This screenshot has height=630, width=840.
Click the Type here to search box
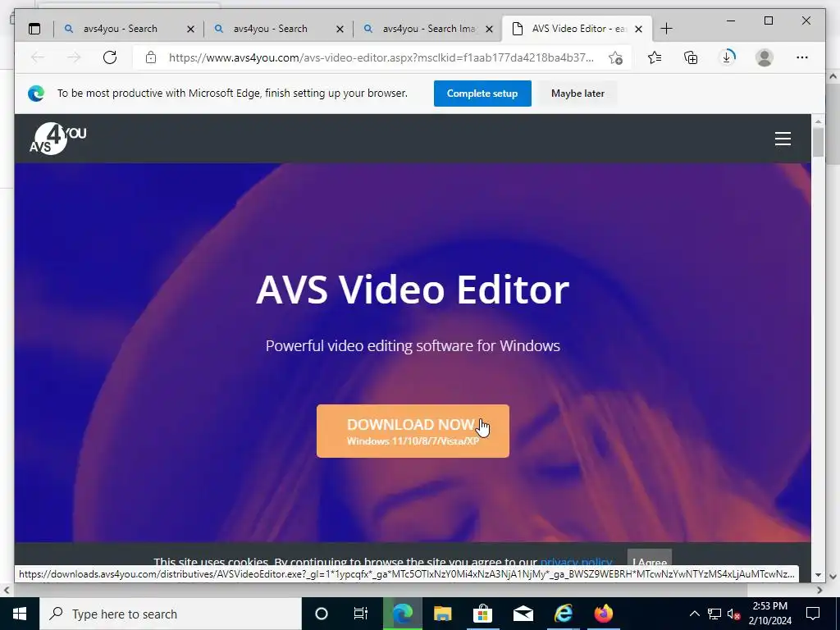tap(171, 614)
